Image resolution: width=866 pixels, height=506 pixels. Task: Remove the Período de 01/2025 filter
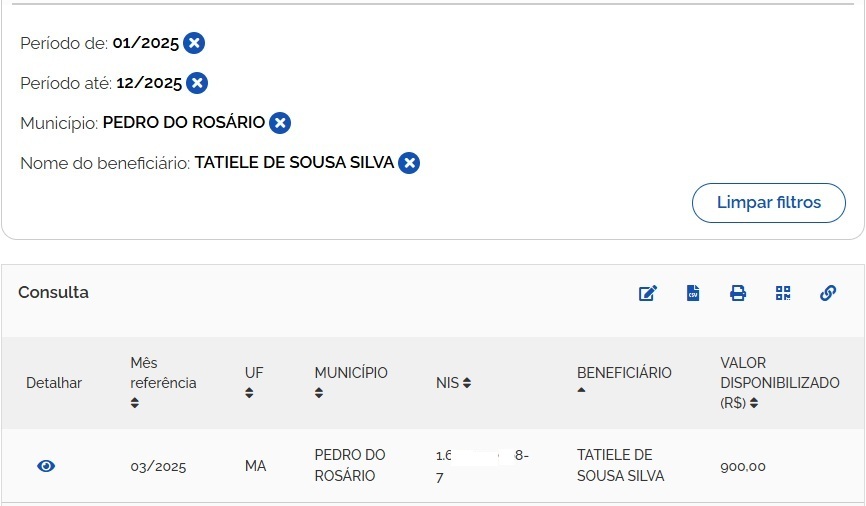(x=194, y=43)
